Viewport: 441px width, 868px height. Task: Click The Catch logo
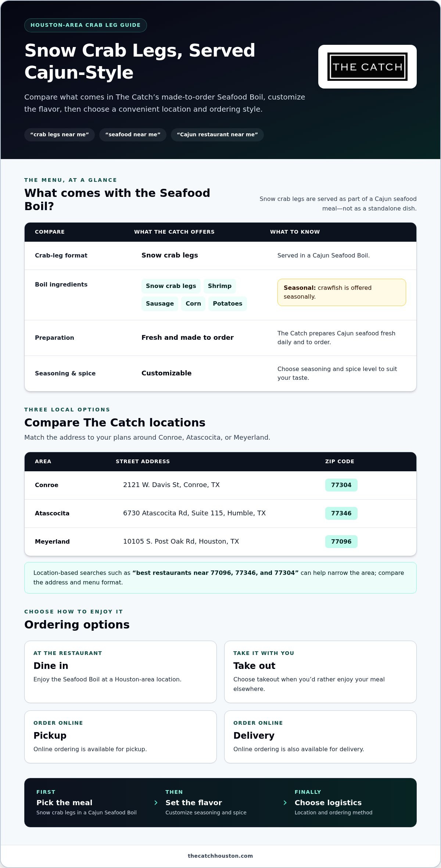(x=367, y=66)
